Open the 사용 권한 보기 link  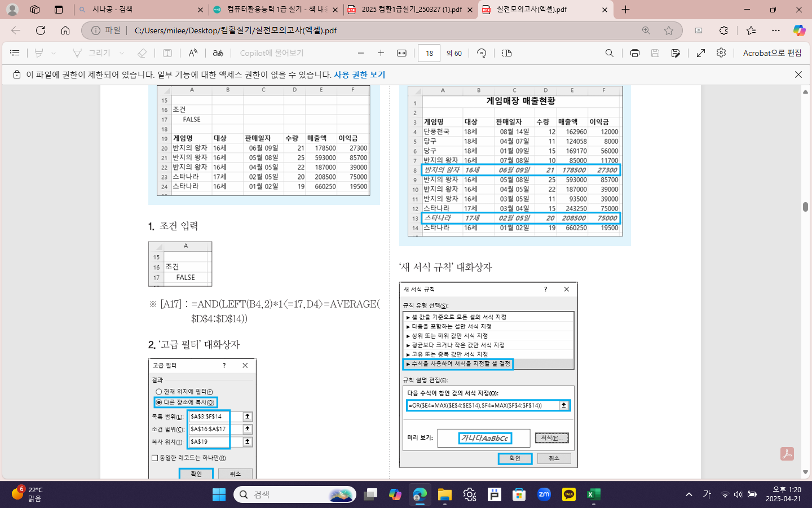click(359, 75)
